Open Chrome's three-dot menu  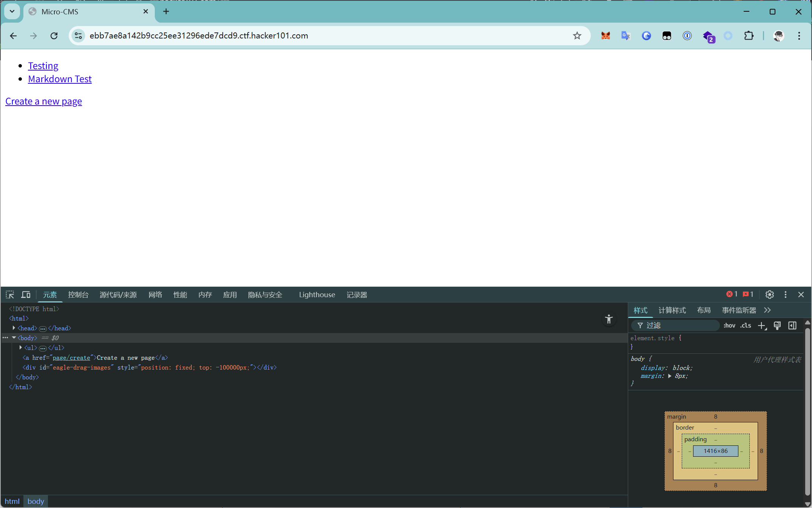click(x=799, y=36)
